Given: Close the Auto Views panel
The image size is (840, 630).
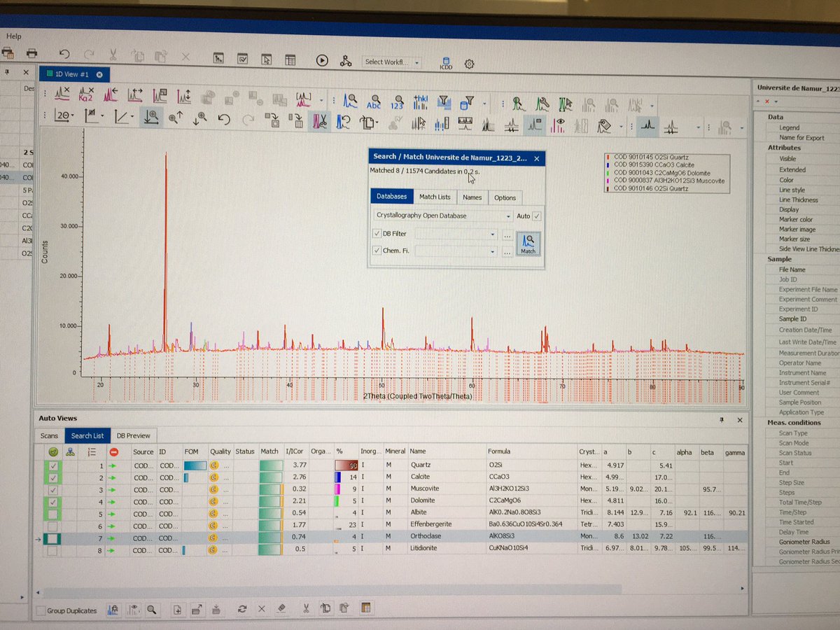Looking at the screenshot, I should [740, 420].
